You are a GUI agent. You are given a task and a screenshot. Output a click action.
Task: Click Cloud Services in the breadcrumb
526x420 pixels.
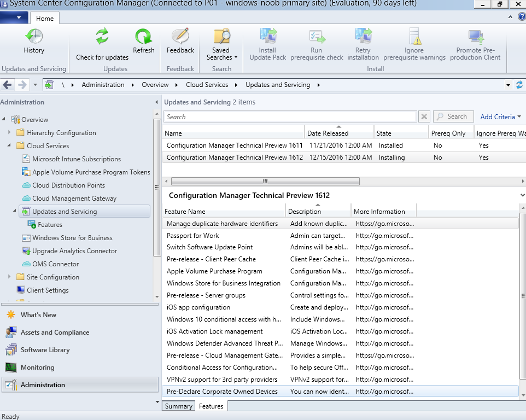tap(207, 85)
